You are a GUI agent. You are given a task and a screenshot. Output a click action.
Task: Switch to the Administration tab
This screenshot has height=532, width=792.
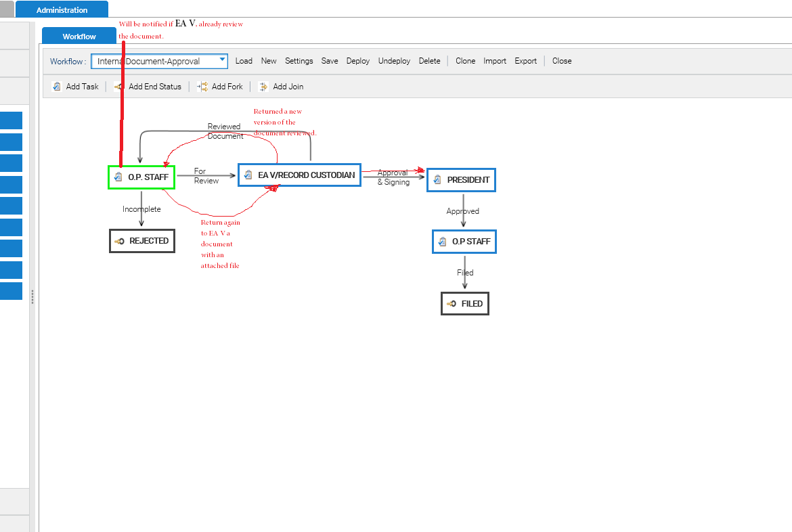[x=62, y=9]
